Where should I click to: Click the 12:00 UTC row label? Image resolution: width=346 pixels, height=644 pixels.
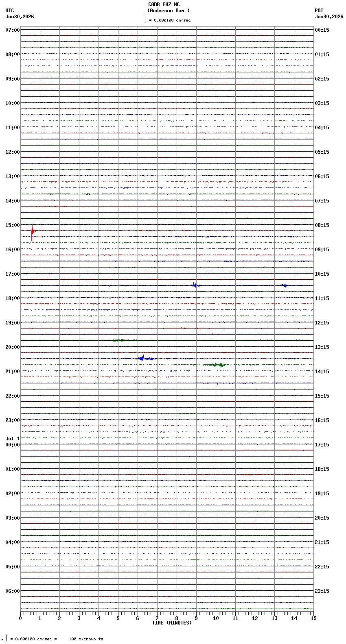tap(13, 152)
